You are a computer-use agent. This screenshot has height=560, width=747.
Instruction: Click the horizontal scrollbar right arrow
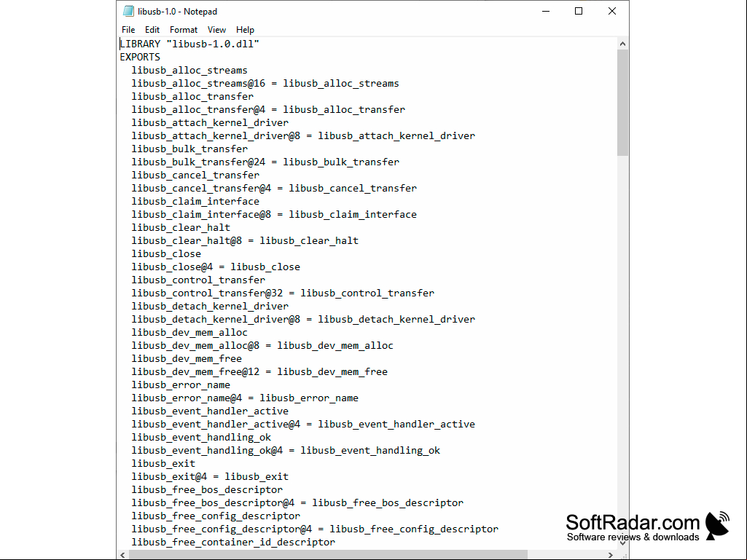[611, 555]
